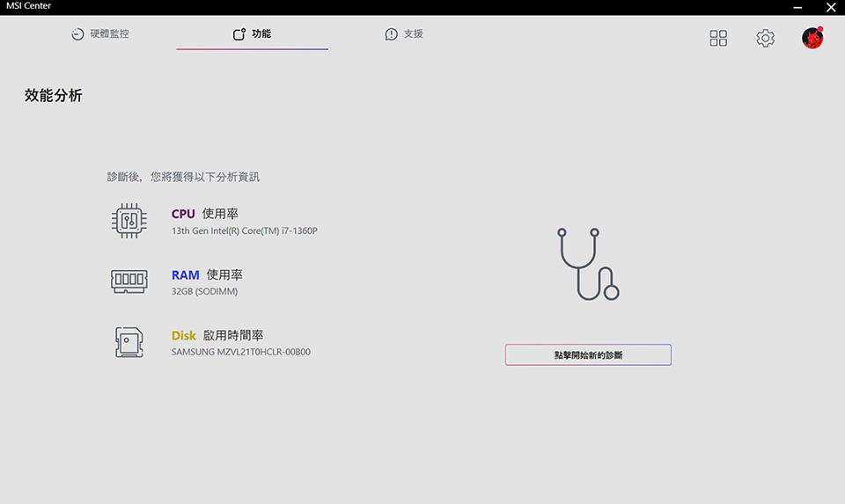This screenshot has width=845, height=504.
Task: Click the 診斷後，您將獲得以下分析資訊 description text
Action: click(x=183, y=177)
